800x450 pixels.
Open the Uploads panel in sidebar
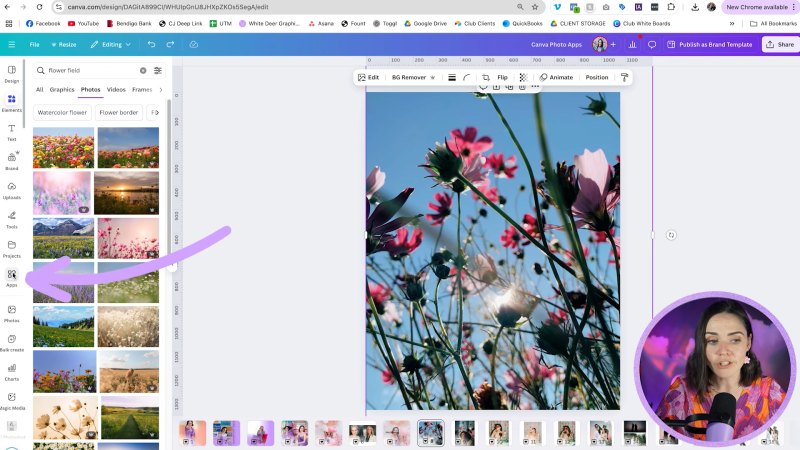pyautogui.click(x=12, y=190)
